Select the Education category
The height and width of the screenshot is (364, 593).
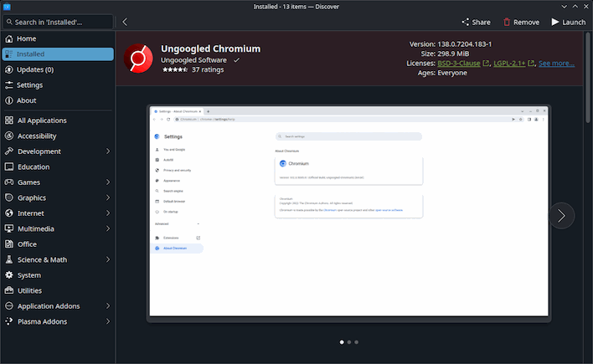[x=34, y=167]
